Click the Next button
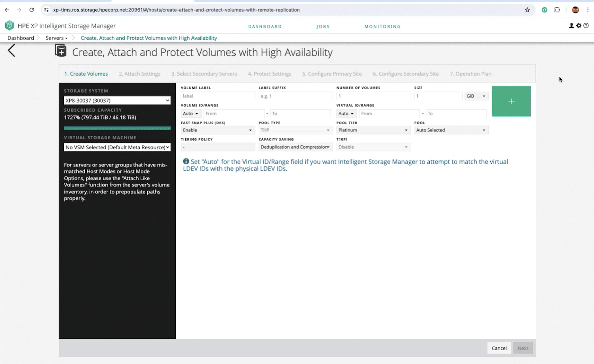Image resolution: width=594 pixels, height=364 pixels. click(x=523, y=348)
